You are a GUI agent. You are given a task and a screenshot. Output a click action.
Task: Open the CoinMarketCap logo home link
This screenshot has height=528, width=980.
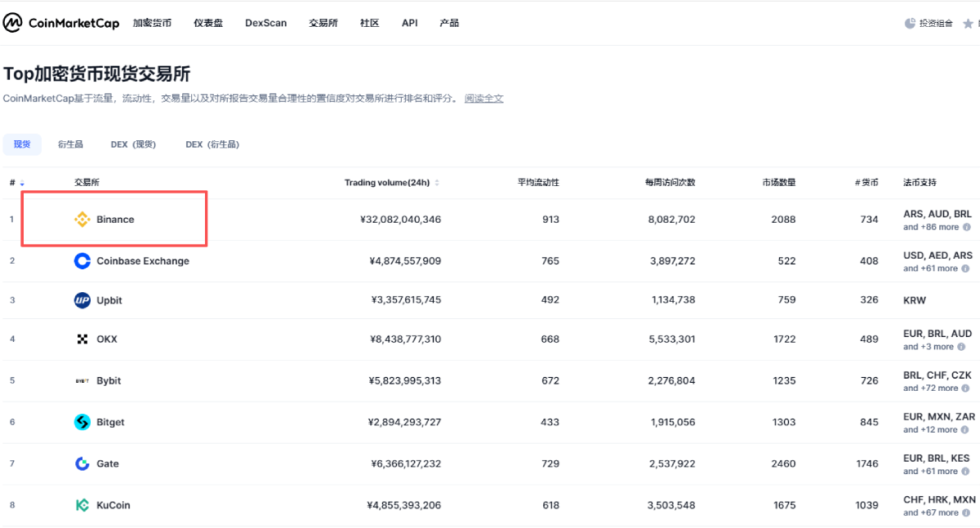click(x=60, y=23)
